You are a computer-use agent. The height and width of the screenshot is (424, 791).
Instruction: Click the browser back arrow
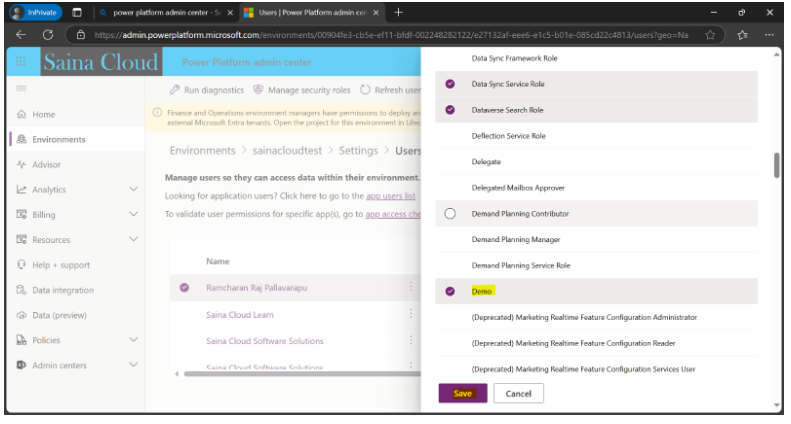21,35
